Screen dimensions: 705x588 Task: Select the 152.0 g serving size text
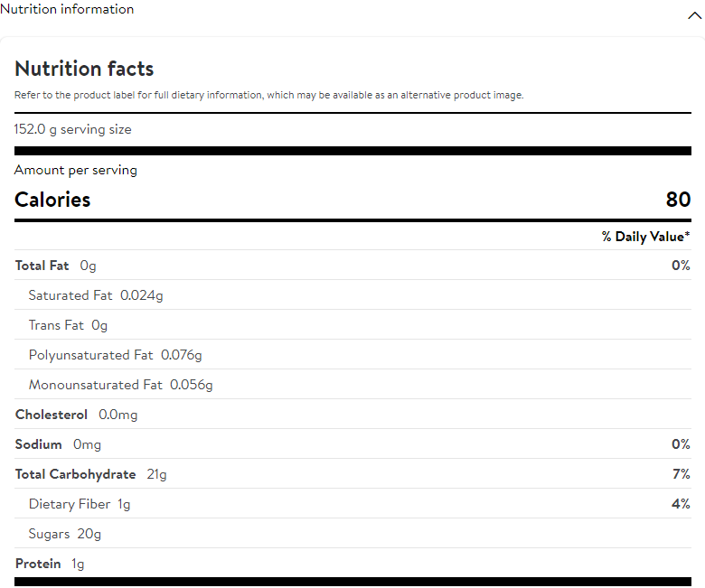(72, 129)
